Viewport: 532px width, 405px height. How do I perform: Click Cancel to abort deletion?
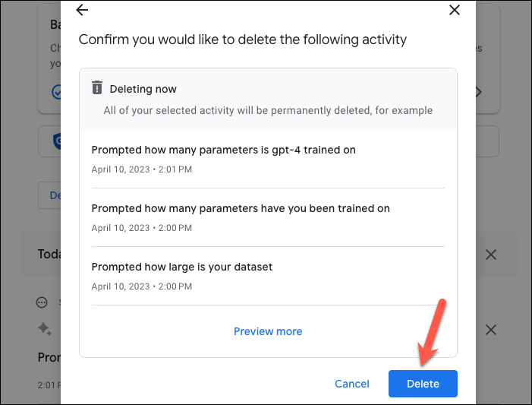352,384
